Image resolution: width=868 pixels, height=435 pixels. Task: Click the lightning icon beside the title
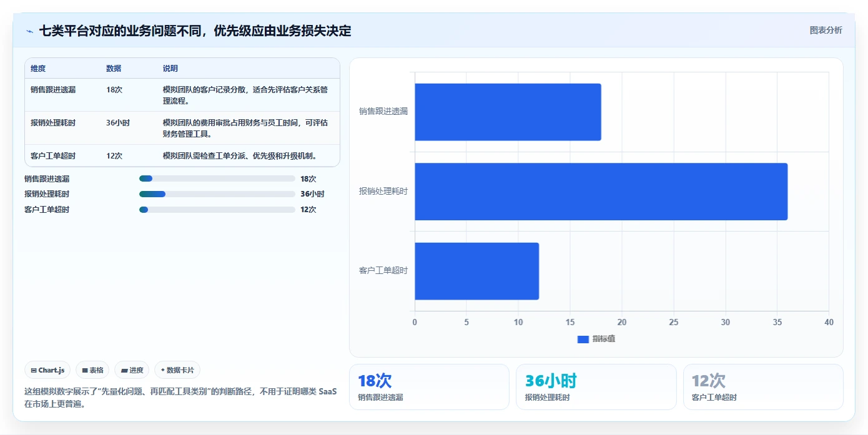(30, 31)
